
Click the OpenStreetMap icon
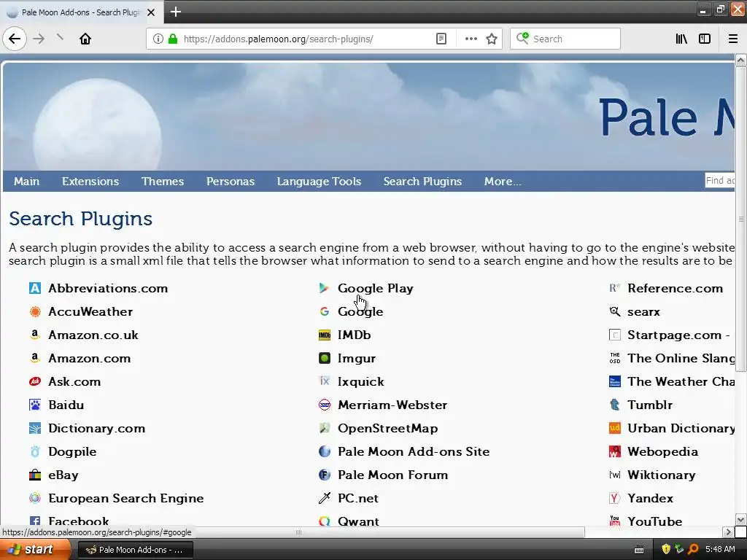pyautogui.click(x=325, y=428)
